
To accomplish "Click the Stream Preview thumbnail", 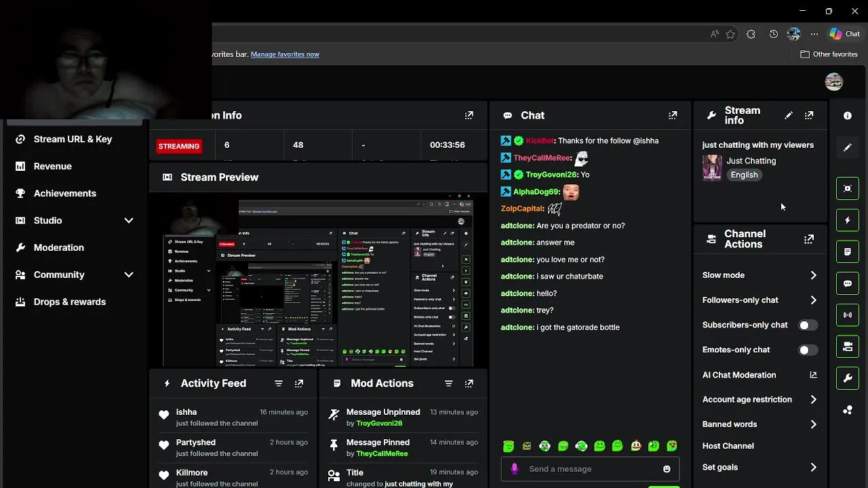I will pyautogui.click(x=318, y=280).
